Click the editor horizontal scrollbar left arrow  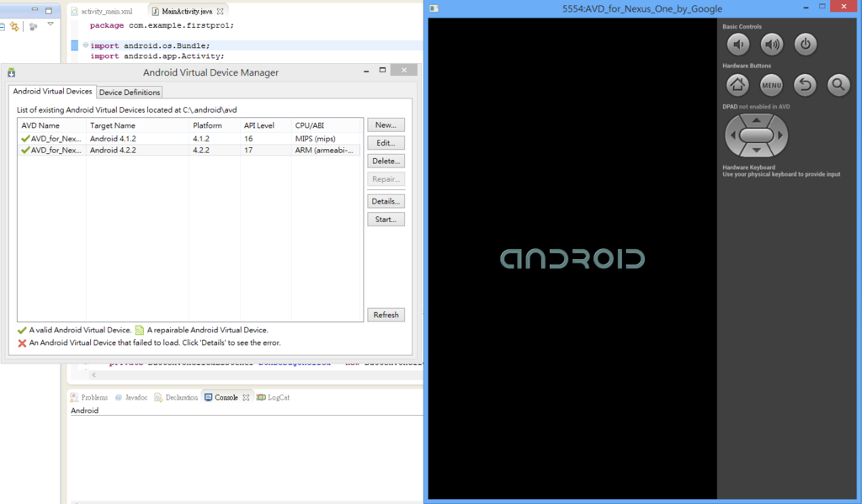93,374
